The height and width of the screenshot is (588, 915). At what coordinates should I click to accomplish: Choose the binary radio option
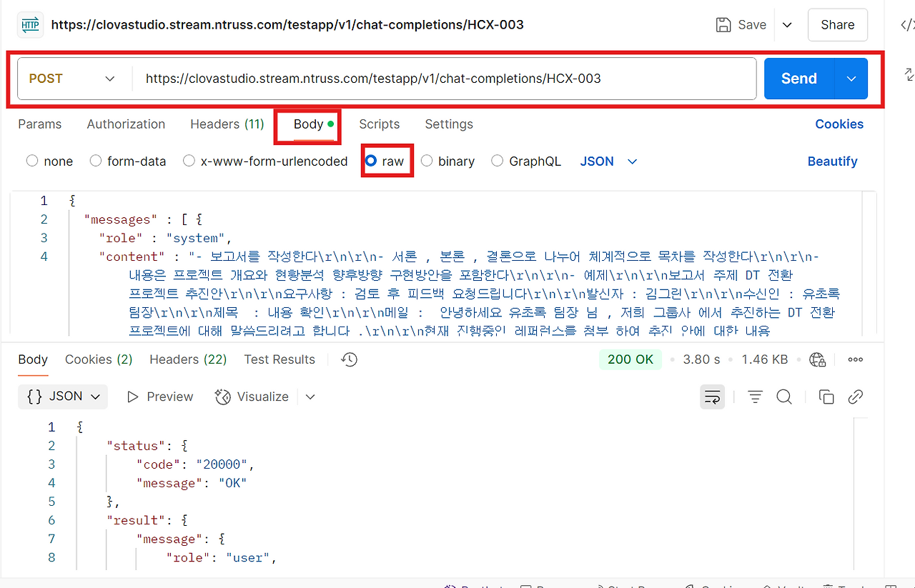pos(427,161)
